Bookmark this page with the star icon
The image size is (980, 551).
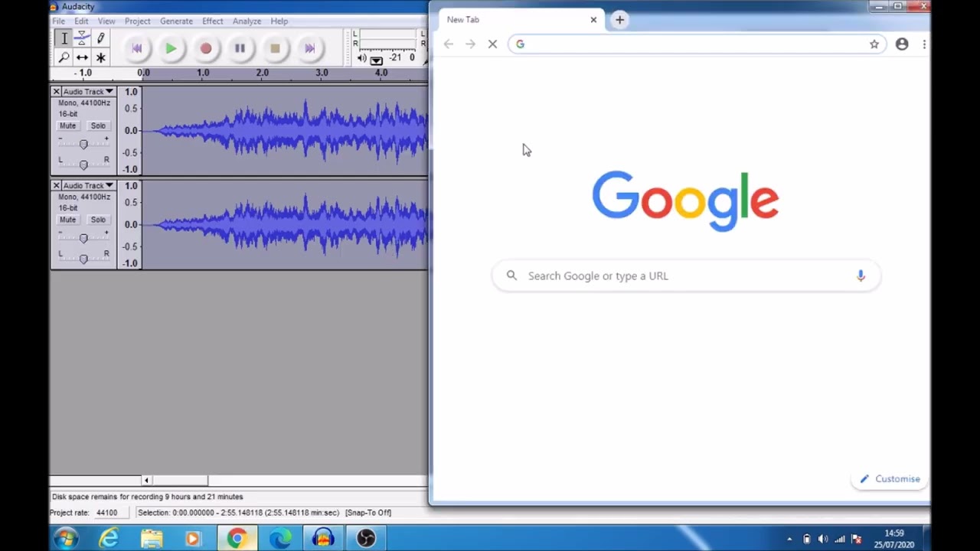[x=874, y=44]
